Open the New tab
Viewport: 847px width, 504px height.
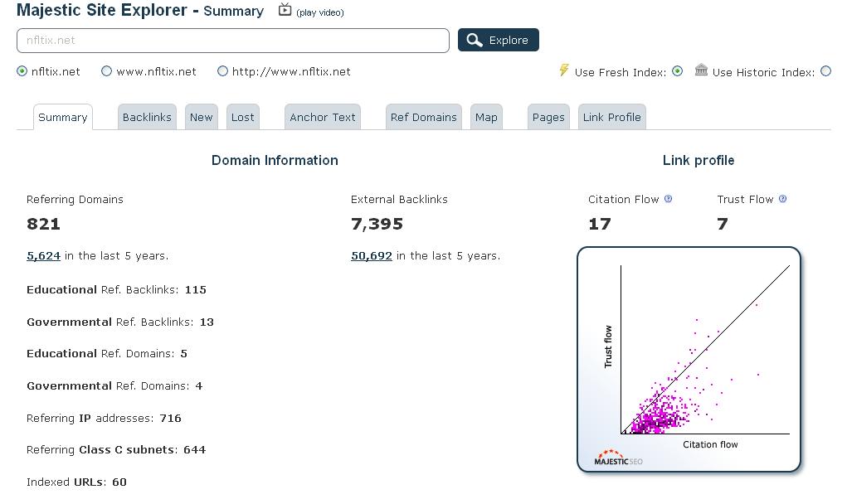point(201,117)
